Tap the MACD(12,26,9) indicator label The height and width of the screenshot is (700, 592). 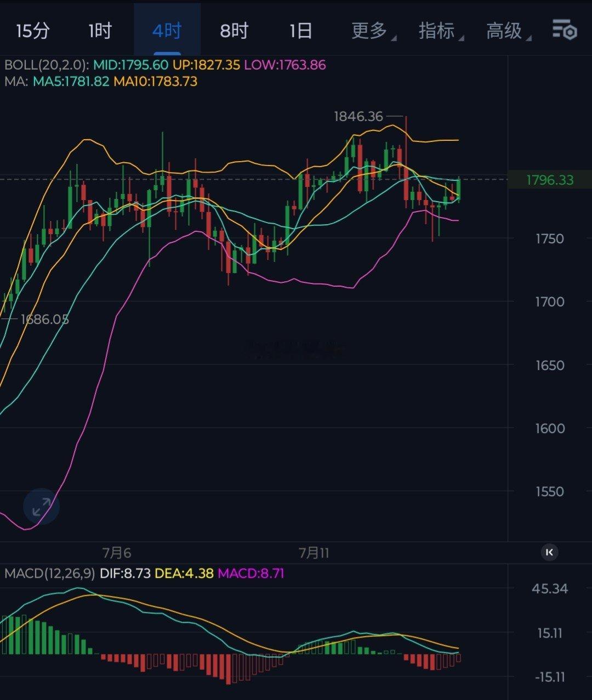click(x=50, y=574)
